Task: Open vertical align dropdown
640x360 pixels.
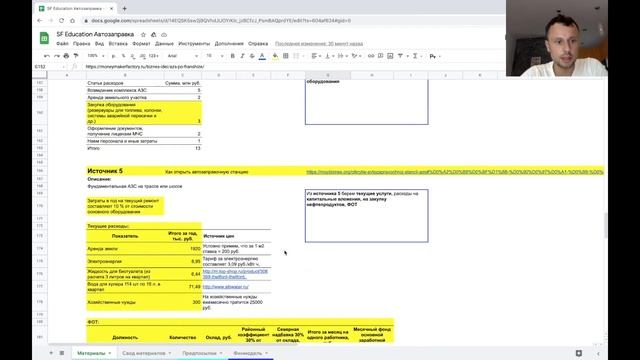Action: 329,56
